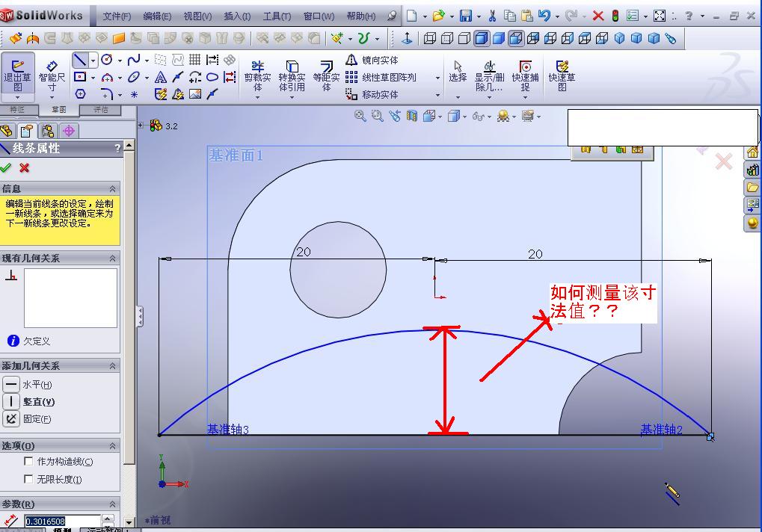Click the New document icon
Image resolution: width=762 pixels, height=532 pixels.
tap(411, 16)
